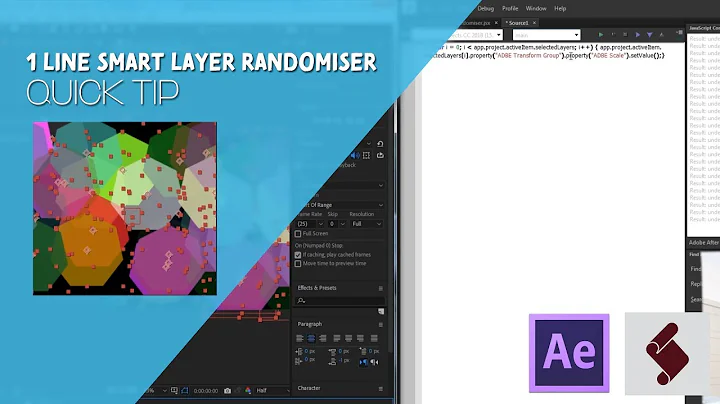720x404 pixels.
Task: Close the Source1 tab
Action: click(534, 22)
